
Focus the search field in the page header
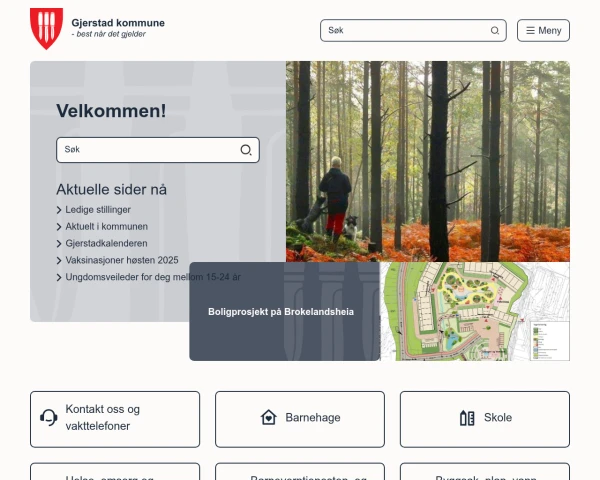pos(405,31)
